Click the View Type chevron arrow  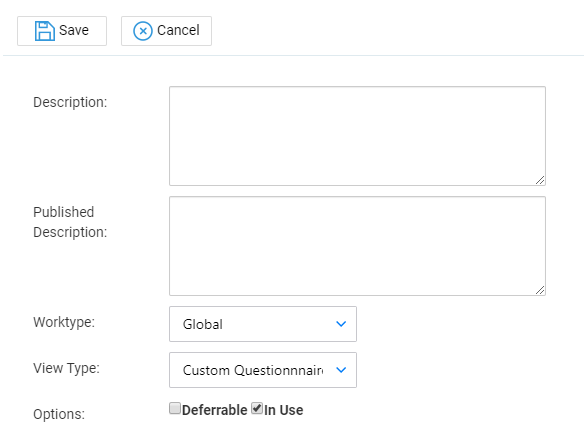pyautogui.click(x=341, y=370)
